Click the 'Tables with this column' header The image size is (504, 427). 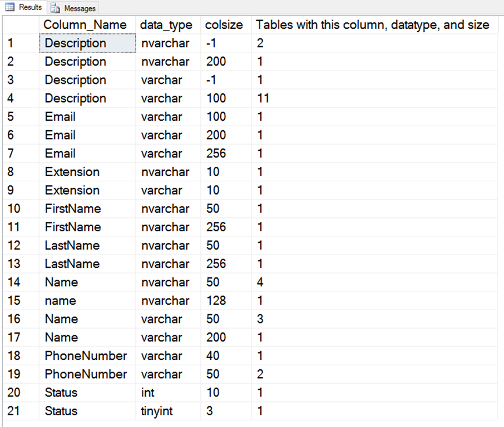coord(373,25)
